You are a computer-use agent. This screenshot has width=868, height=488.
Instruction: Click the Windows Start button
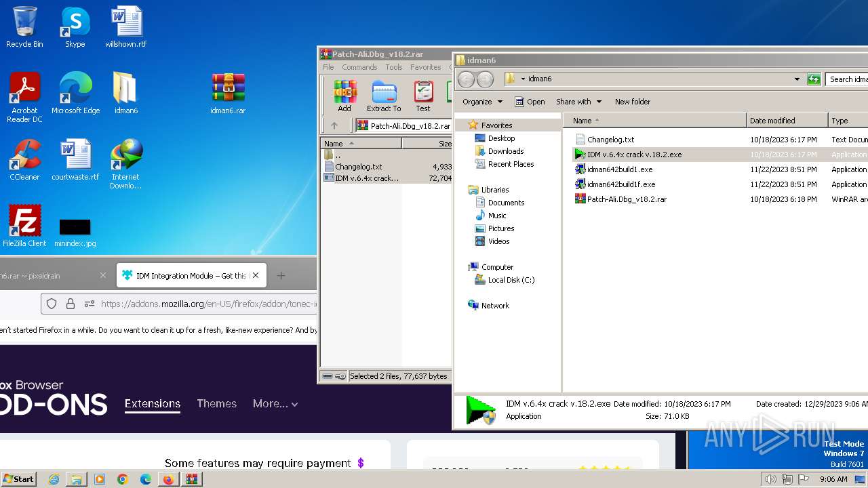pos(19,479)
